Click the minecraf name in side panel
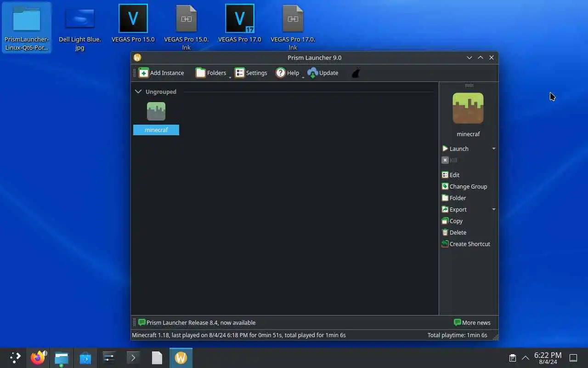 point(468,134)
